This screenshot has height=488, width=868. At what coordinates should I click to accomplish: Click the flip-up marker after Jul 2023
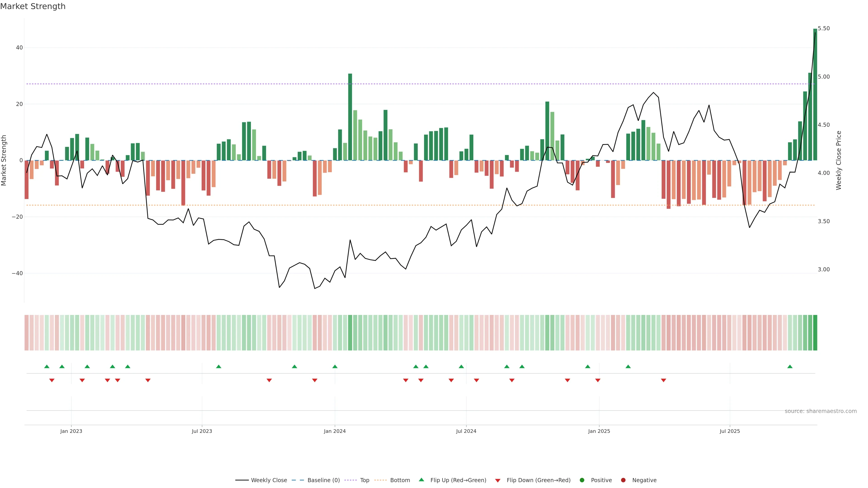[x=219, y=366]
